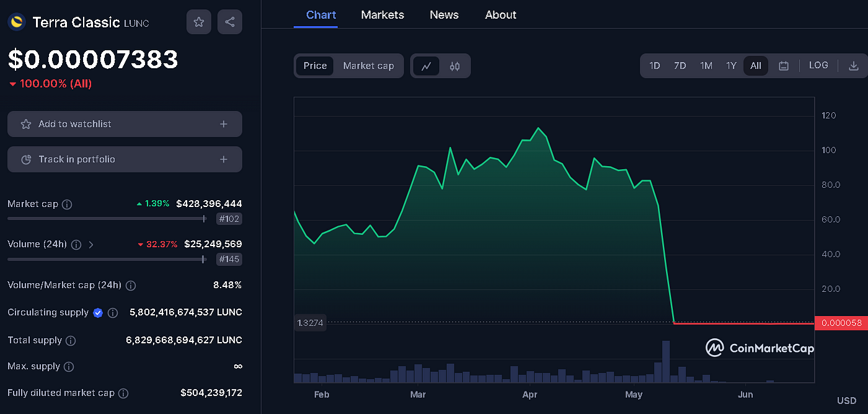Viewport: 868px width, 414px height.
Task: Click the $0.00007383 price value
Action: point(93,59)
